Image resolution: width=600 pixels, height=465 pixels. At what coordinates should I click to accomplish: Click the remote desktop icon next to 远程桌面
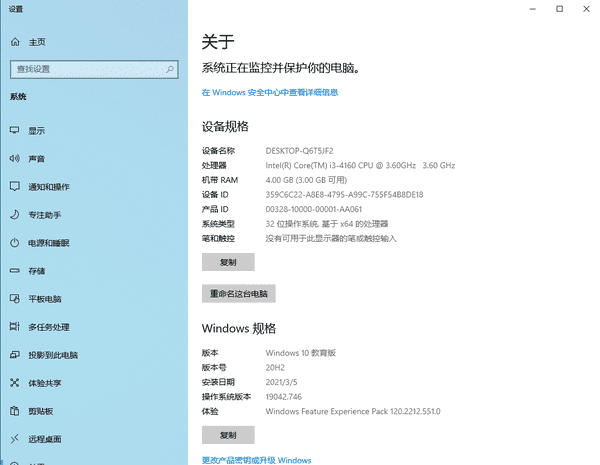[x=15, y=439]
